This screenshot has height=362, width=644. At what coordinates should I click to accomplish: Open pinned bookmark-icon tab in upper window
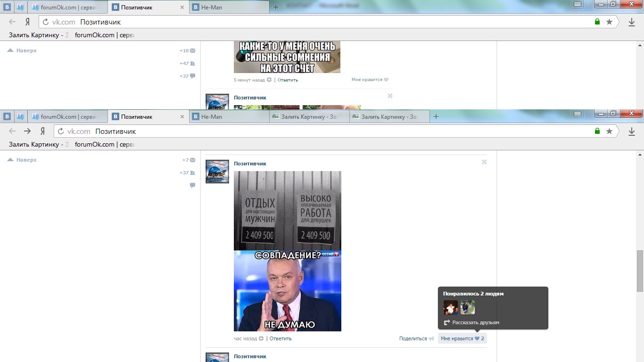point(20,7)
